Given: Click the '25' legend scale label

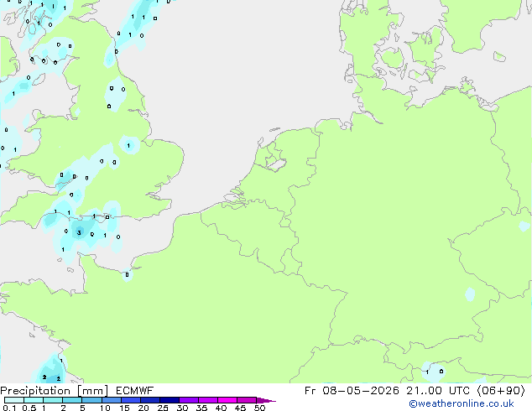Looking at the screenshot, I should pyautogui.click(x=163, y=408).
